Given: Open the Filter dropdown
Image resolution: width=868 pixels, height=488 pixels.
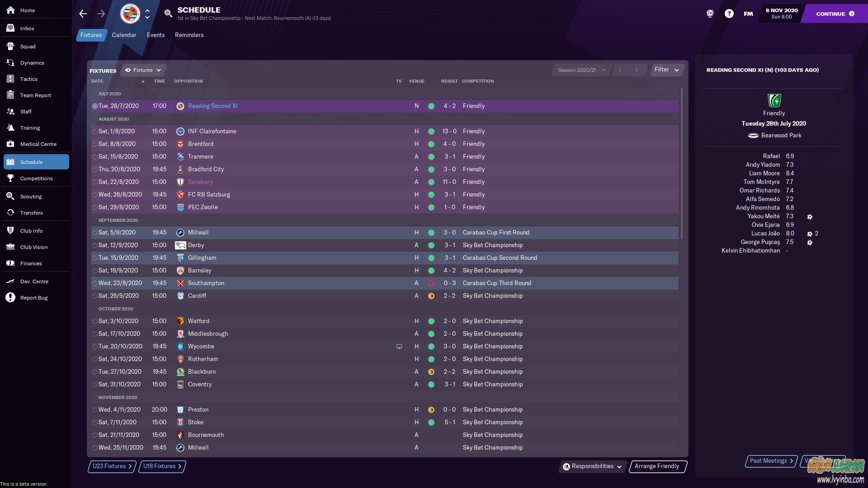Looking at the screenshot, I should click(667, 70).
